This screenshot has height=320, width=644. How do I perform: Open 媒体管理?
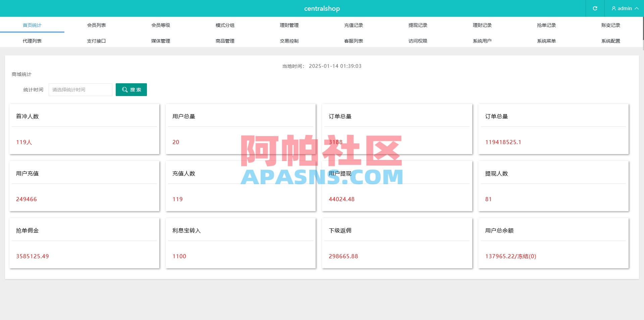click(161, 41)
